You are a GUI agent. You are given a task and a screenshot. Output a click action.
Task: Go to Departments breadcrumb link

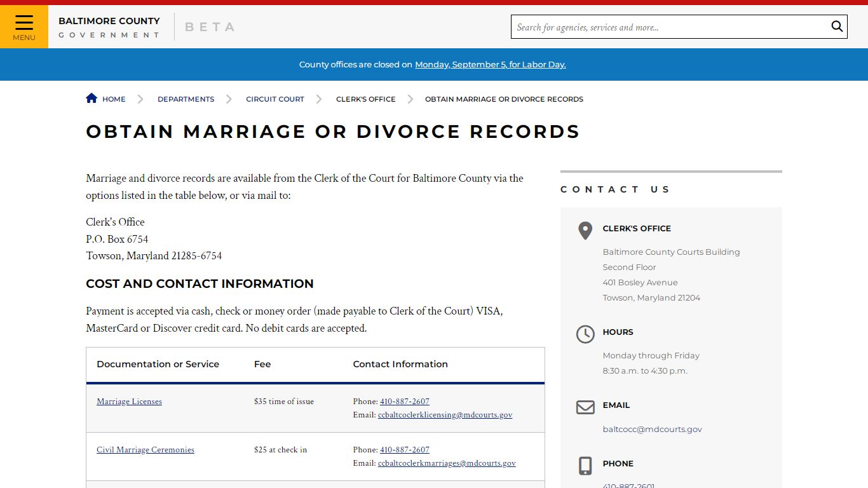coord(186,99)
